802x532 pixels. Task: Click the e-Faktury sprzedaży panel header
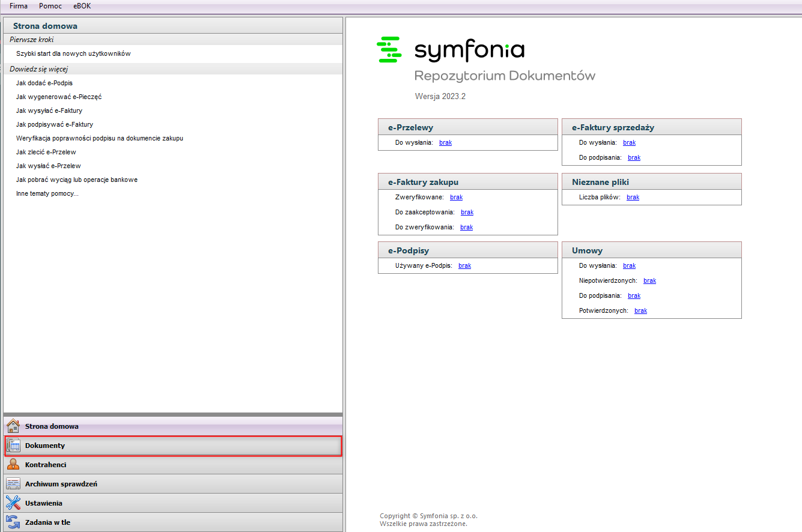click(652, 127)
